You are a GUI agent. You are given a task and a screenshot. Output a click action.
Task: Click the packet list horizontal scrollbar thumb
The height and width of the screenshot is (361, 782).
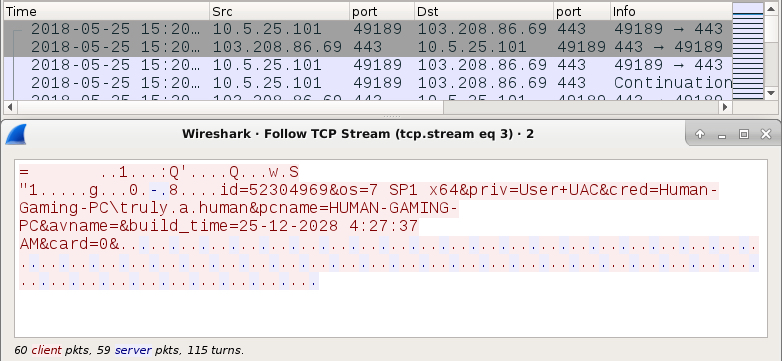pyautogui.click(x=230, y=107)
